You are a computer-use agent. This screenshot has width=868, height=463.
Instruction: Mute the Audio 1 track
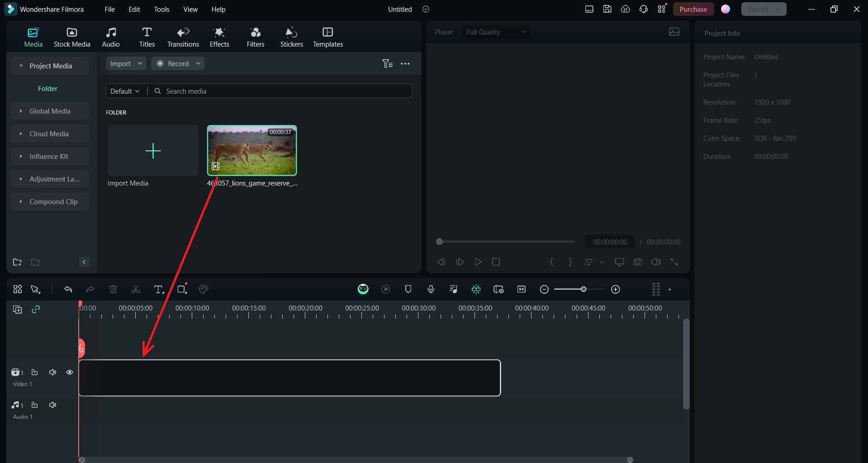pos(52,405)
